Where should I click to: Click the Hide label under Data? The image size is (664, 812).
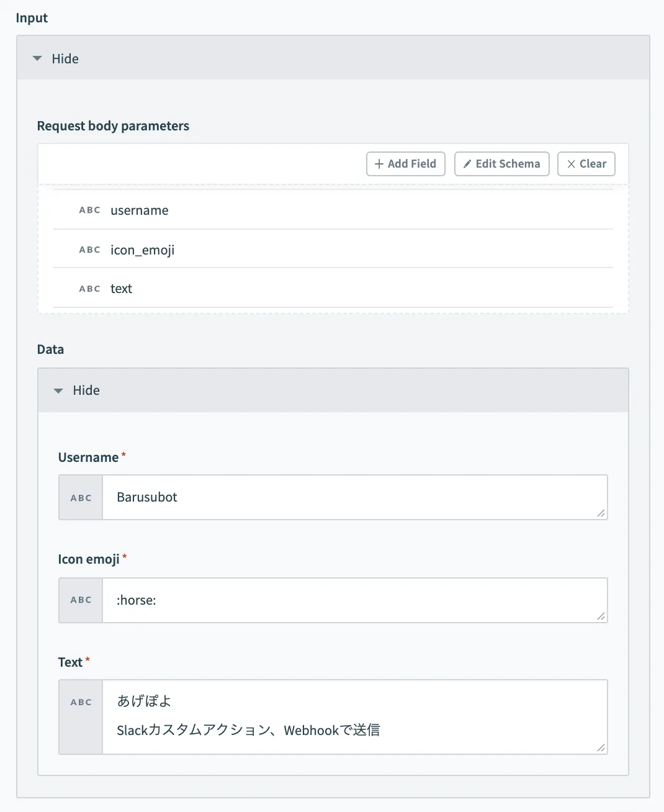point(86,390)
